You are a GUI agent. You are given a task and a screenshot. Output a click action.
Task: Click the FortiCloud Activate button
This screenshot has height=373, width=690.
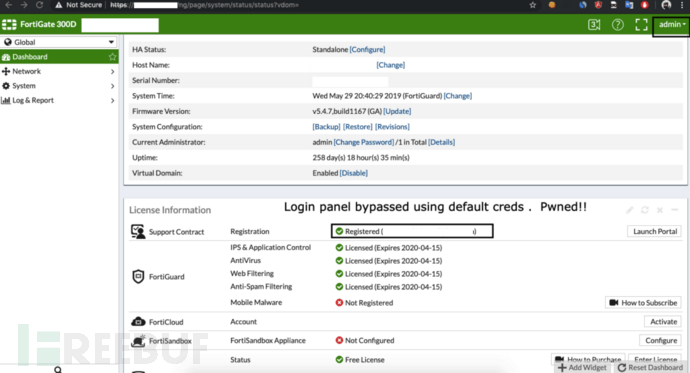tap(663, 322)
